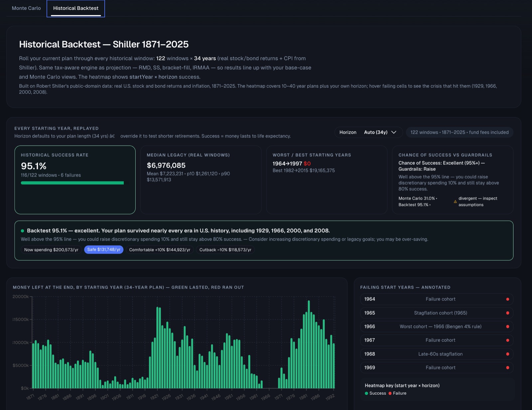Click the 1968 Late-60s stagflation row
This screenshot has width=532, height=410.
point(437,354)
